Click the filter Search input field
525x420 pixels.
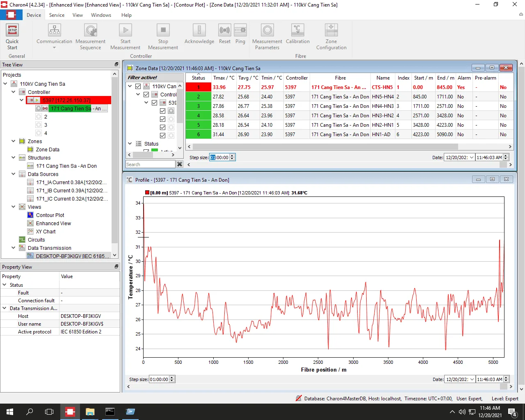pos(151,164)
